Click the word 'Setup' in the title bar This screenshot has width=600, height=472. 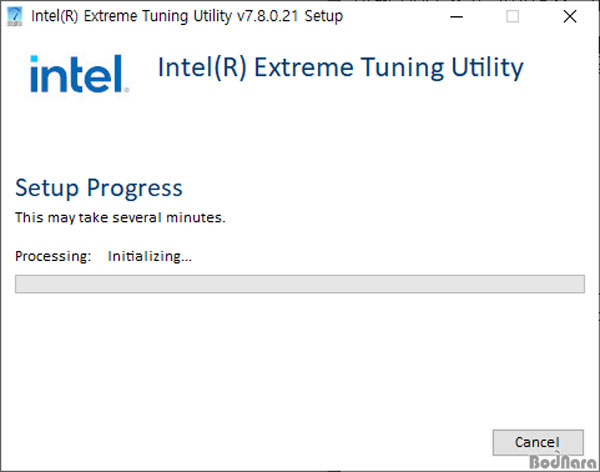pos(323,16)
